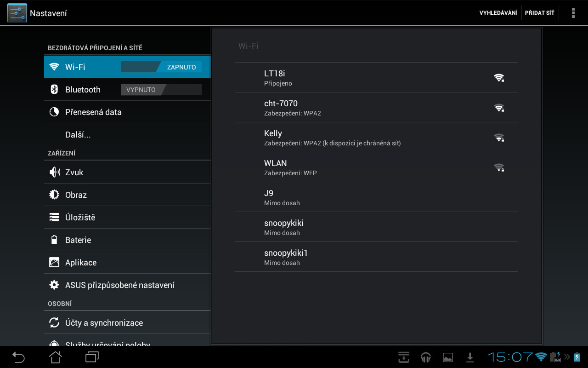
Task: Click the ASUS settings gear icon
Action: (54, 285)
